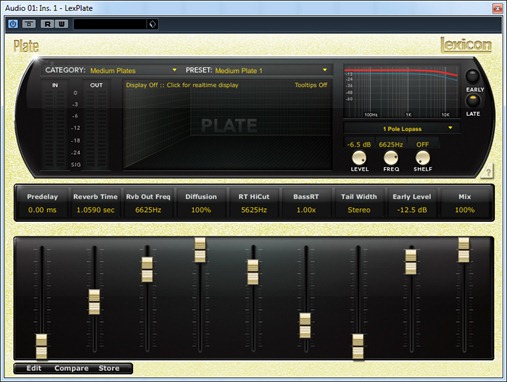Click the Write automation W button
This screenshot has width=507, height=382.
(62, 24)
